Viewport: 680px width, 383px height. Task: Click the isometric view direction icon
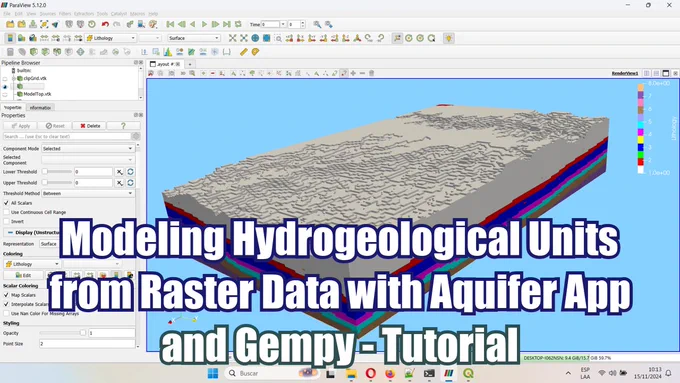pyautogui.click(x=357, y=38)
